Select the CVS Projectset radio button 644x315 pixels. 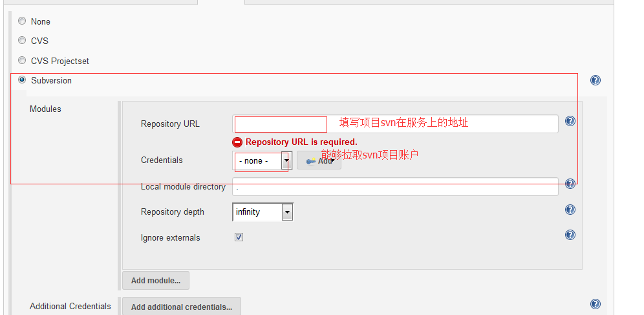(x=22, y=60)
